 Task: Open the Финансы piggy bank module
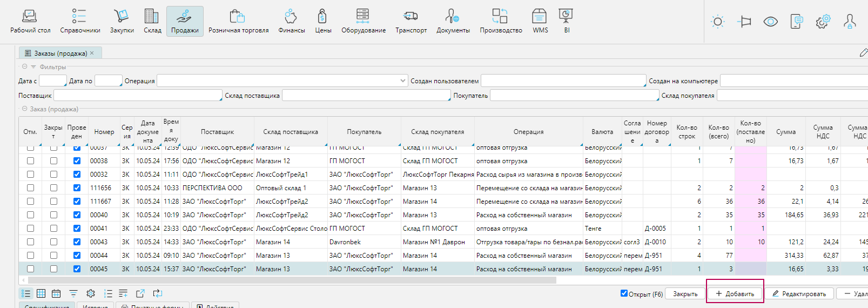(291, 21)
